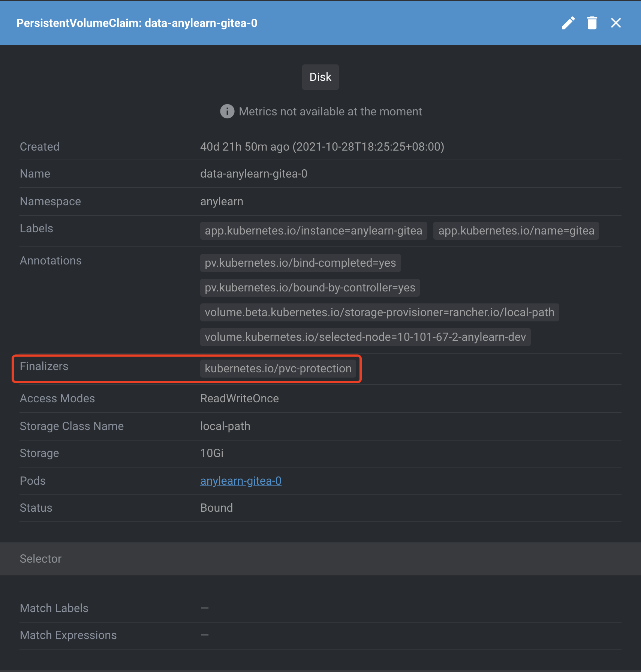Viewport: 641px width, 672px height.
Task: Click the Bound status value
Action: (x=216, y=508)
